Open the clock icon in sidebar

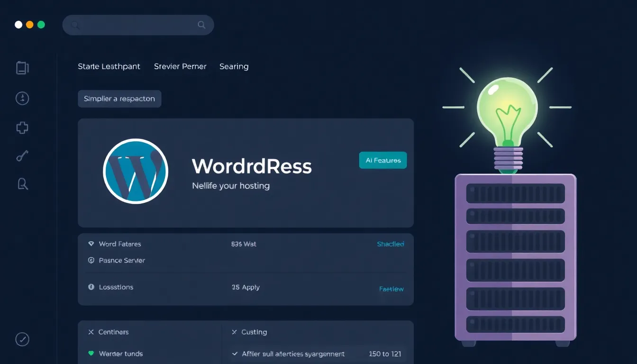tap(22, 99)
